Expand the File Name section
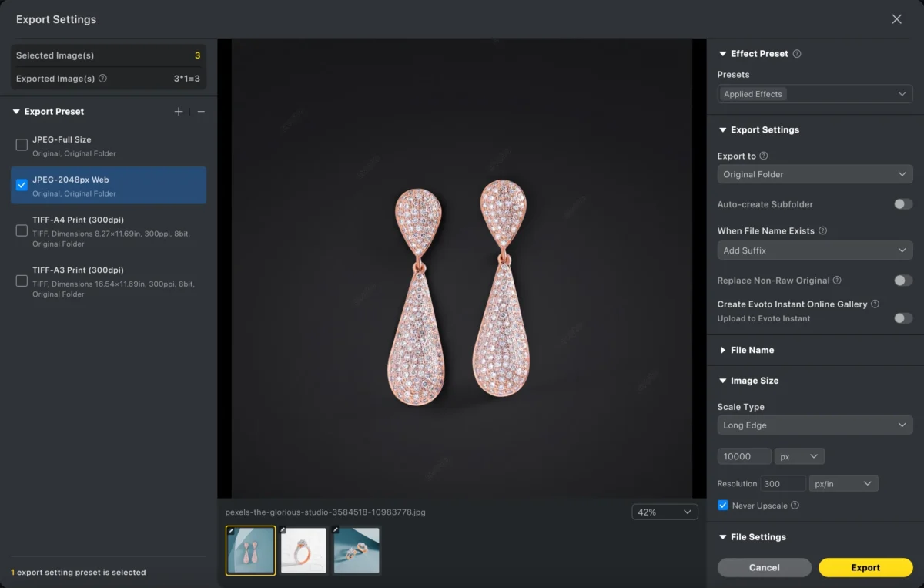The width and height of the screenshot is (924, 588). (752, 350)
